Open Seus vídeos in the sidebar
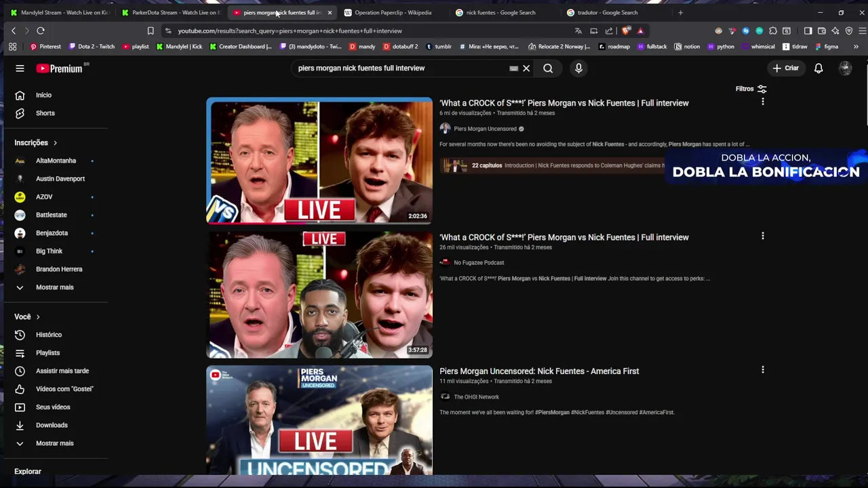 pos(54,407)
